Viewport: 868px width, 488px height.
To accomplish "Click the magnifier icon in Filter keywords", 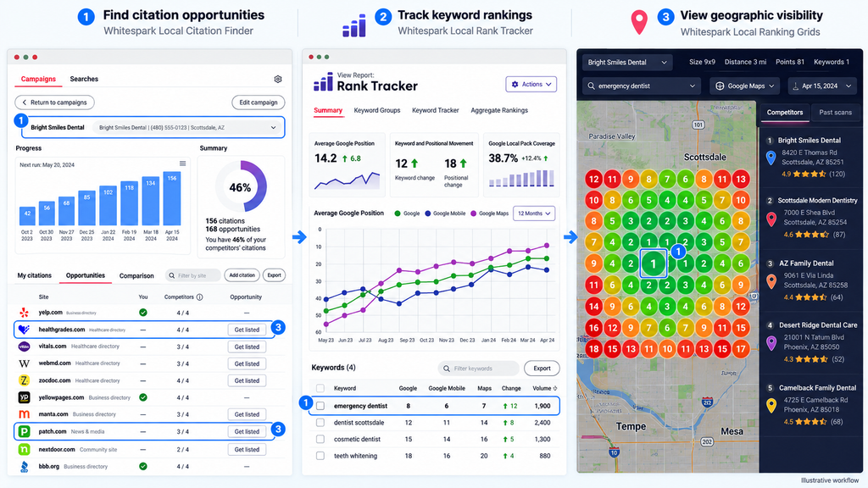I will pyautogui.click(x=447, y=369).
